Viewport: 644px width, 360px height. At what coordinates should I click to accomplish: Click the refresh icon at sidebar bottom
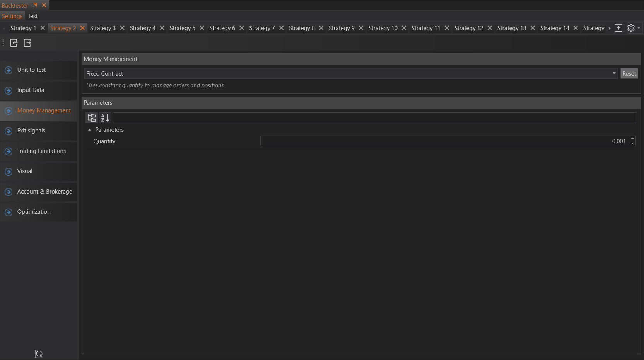tap(39, 354)
